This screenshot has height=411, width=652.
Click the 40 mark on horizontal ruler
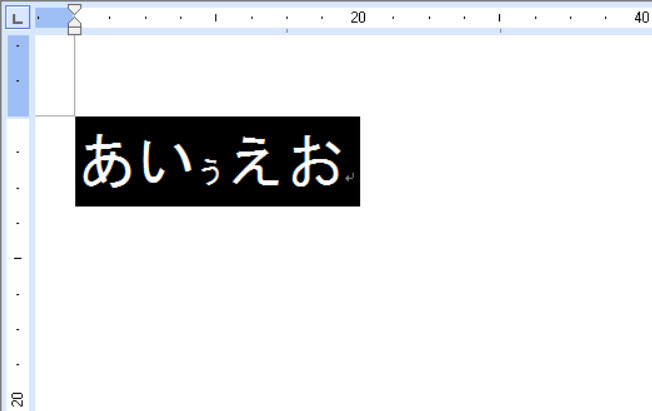point(641,18)
